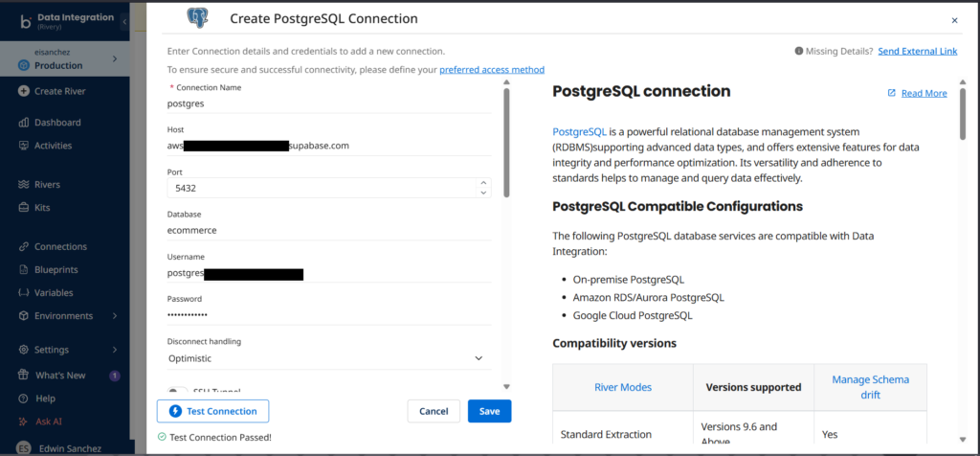Screen dimensions: 980x456
Task: Click the Amazon RDS/Aurora PostgreSQL list item
Action: tap(649, 298)
